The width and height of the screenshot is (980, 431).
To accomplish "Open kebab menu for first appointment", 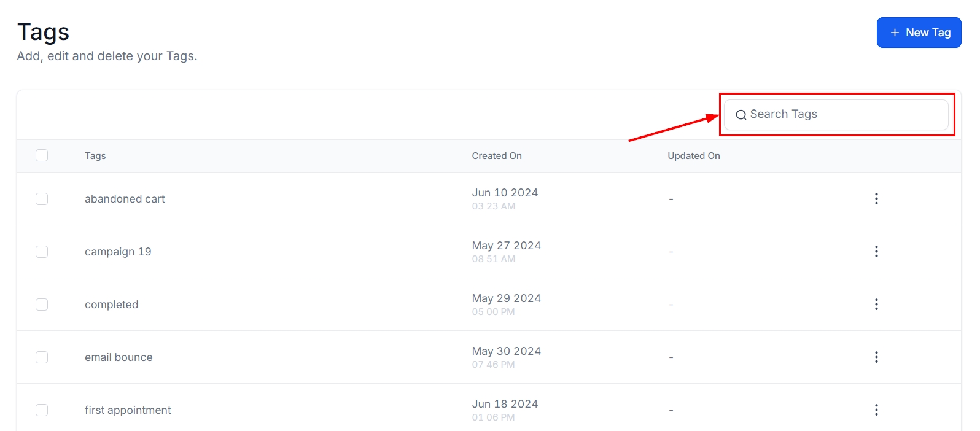I will 876,410.
